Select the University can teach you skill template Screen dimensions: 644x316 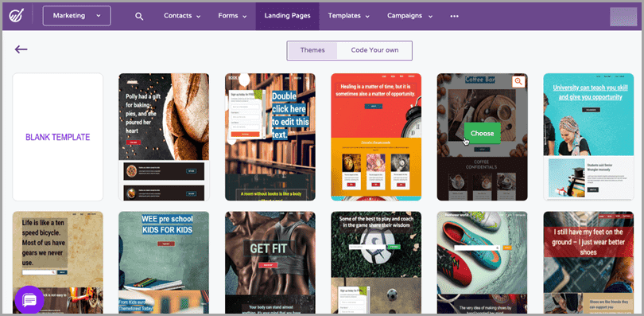click(x=588, y=137)
